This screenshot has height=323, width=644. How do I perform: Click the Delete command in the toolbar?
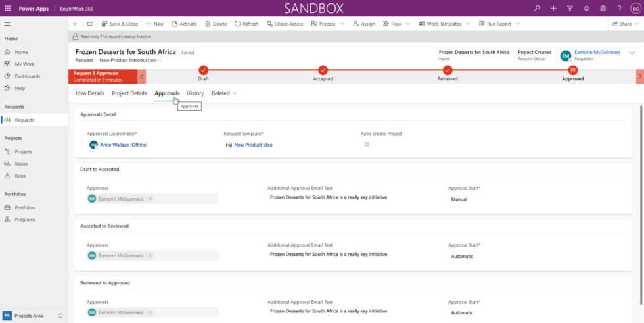[x=216, y=24]
